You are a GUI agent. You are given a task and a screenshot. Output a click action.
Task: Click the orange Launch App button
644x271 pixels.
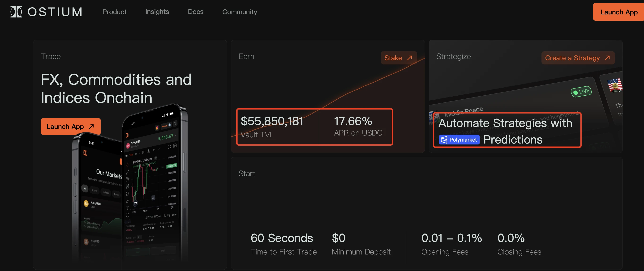(71, 126)
